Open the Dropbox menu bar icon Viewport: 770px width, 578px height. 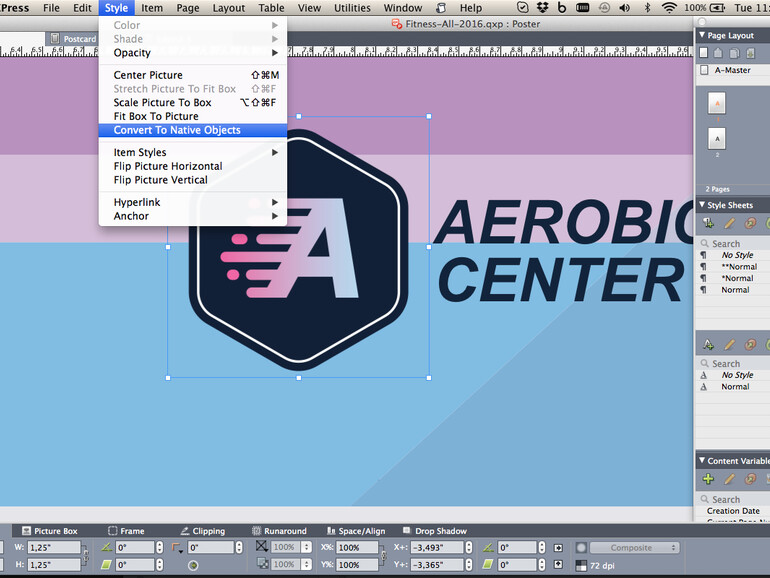tap(543, 7)
